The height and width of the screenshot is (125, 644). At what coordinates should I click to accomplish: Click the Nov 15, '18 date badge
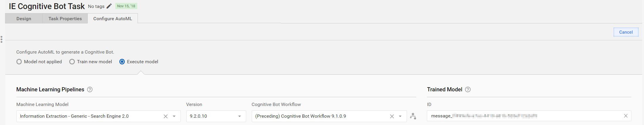(126, 6)
